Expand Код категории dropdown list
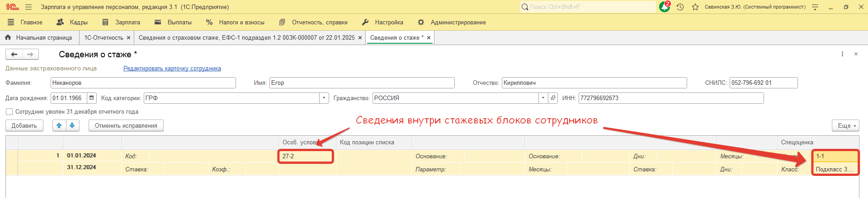The width and height of the screenshot is (868, 198). coord(324,98)
